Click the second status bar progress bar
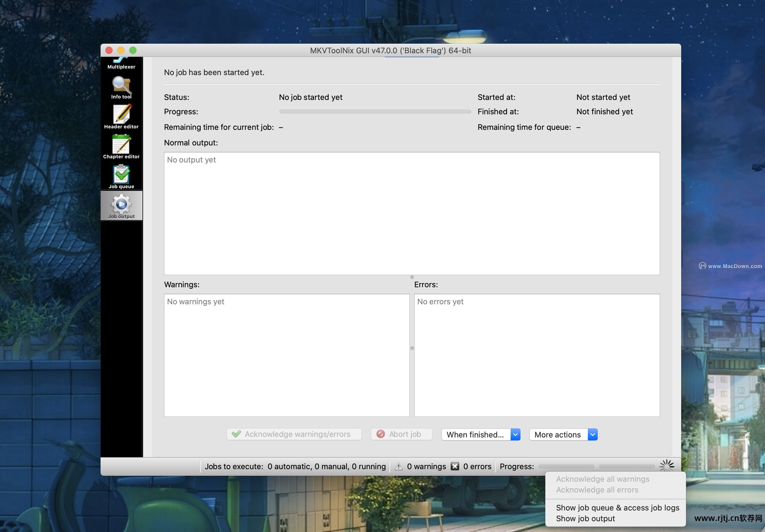This screenshot has width=765, height=532. point(627,466)
